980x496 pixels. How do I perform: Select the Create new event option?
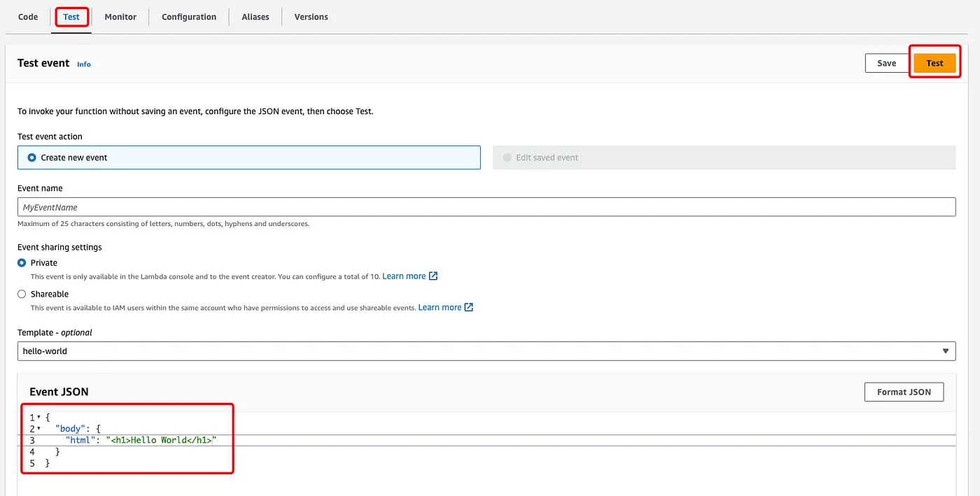click(x=32, y=157)
